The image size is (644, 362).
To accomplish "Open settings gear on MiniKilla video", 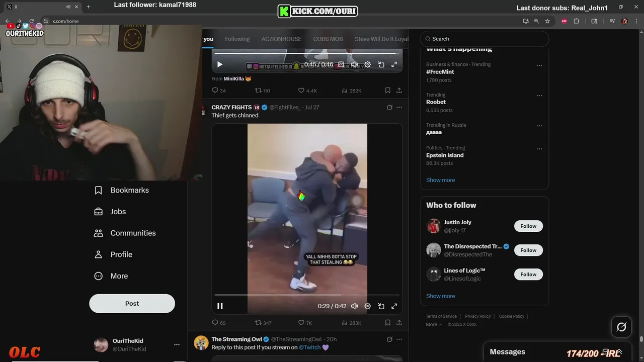I will (x=368, y=64).
